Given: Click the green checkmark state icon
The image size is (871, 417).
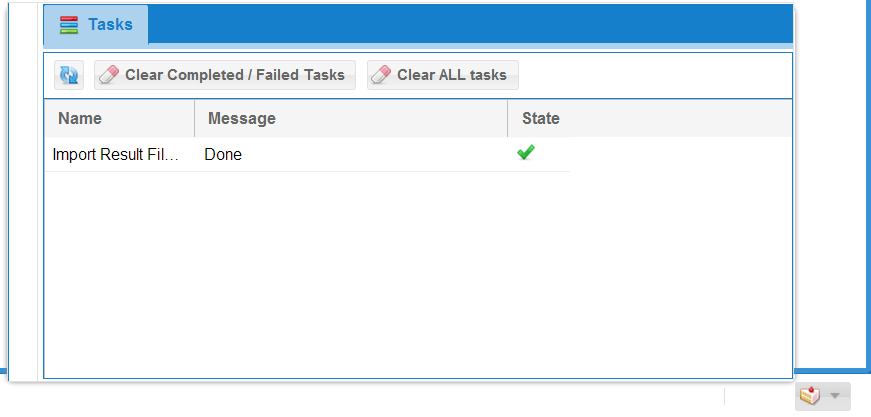Looking at the screenshot, I should point(526,153).
